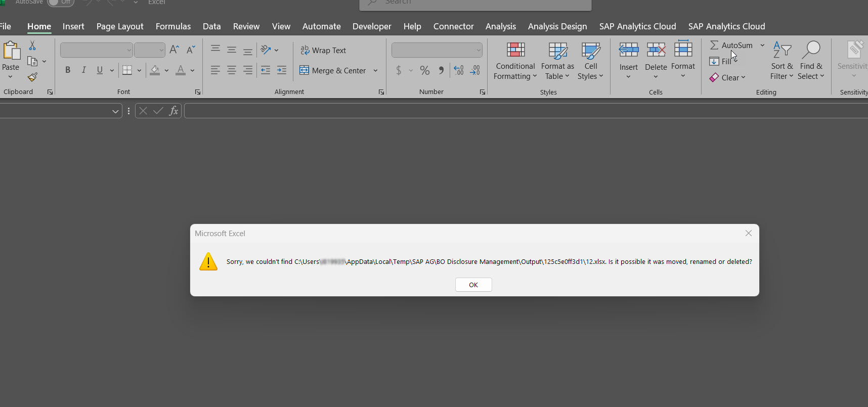Screen dimensions: 868x407
Task: Open Find & Select menu
Action: coord(811,61)
